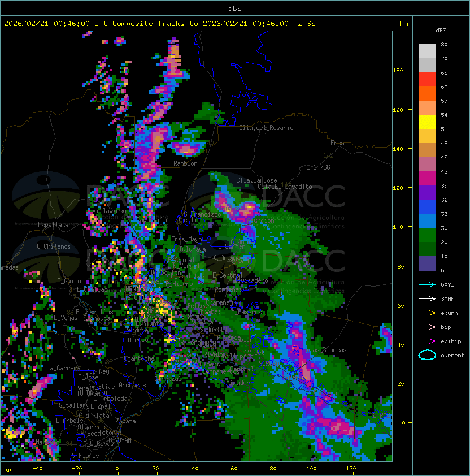Image resolution: width=470 pixels, height=476 pixels.
Task: Click the pink bip arrow in legend
Action: point(427,327)
